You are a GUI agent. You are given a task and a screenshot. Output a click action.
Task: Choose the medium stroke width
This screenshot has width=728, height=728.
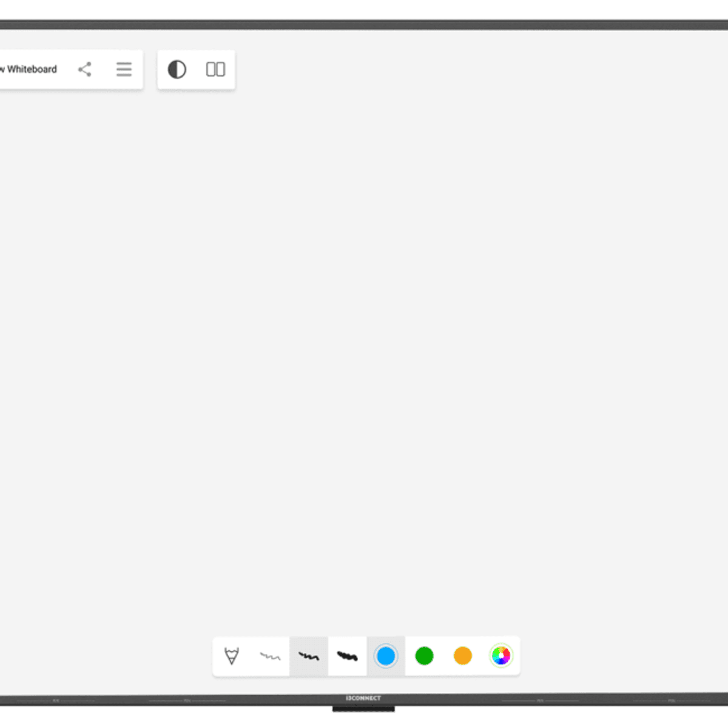point(309,656)
